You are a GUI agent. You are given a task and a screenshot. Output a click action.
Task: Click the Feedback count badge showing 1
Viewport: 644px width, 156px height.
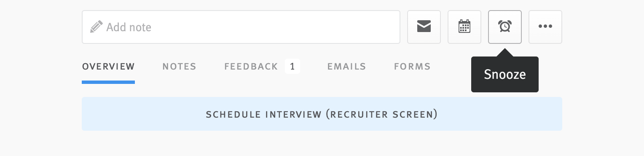(292, 67)
